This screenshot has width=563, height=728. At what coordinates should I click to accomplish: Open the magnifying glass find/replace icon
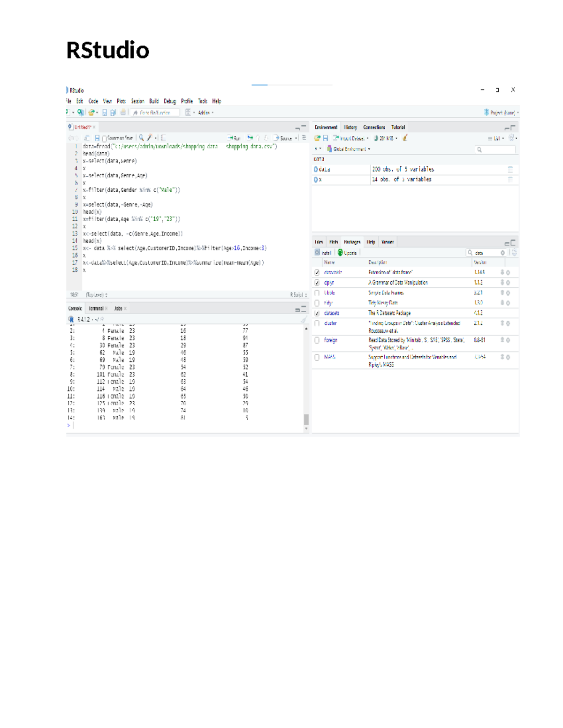point(140,138)
